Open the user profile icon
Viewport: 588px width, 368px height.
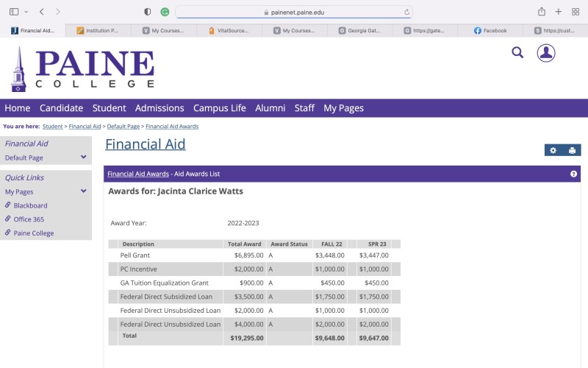click(546, 53)
